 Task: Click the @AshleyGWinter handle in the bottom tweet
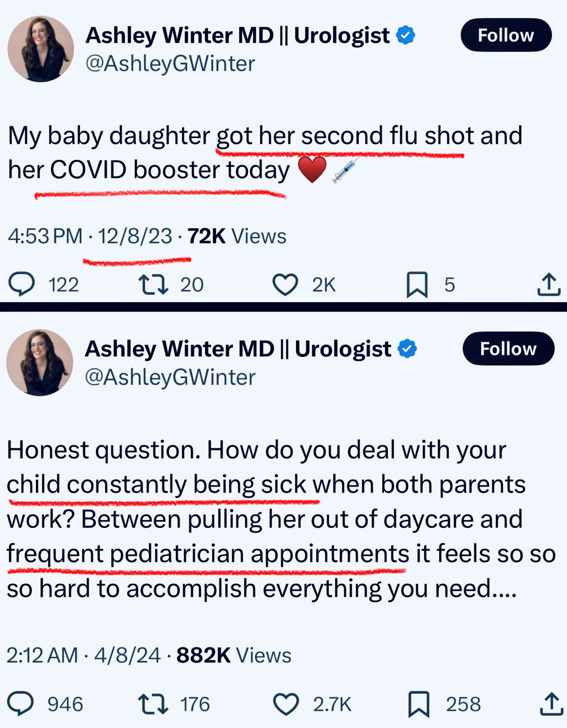click(170, 377)
